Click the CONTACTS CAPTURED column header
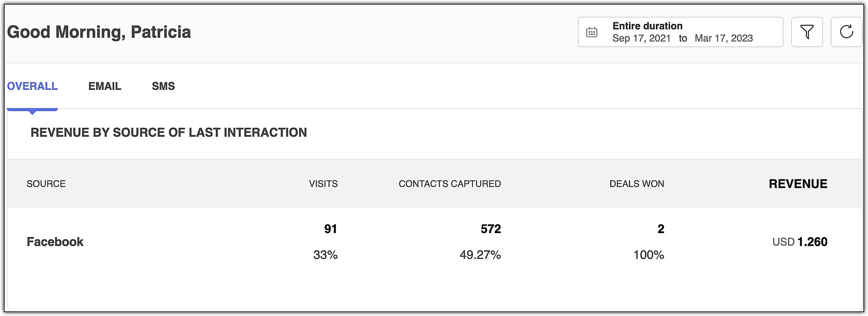Image resolution: width=868 pixels, height=316 pixels. tap(450, 184)
